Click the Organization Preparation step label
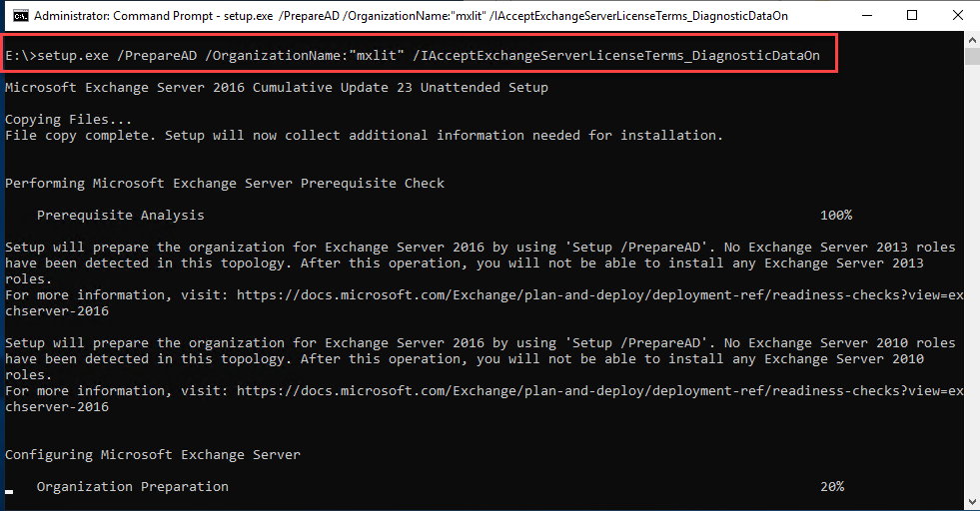 pyautogui.click(x=132, y=486)
